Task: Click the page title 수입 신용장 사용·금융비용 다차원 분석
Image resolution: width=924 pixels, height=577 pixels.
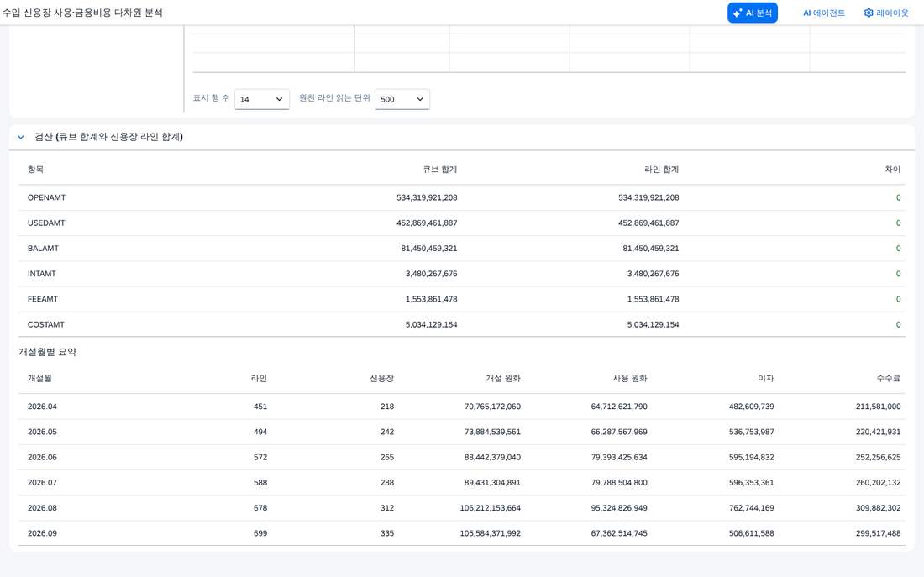Action: click(x=82, y=13)
